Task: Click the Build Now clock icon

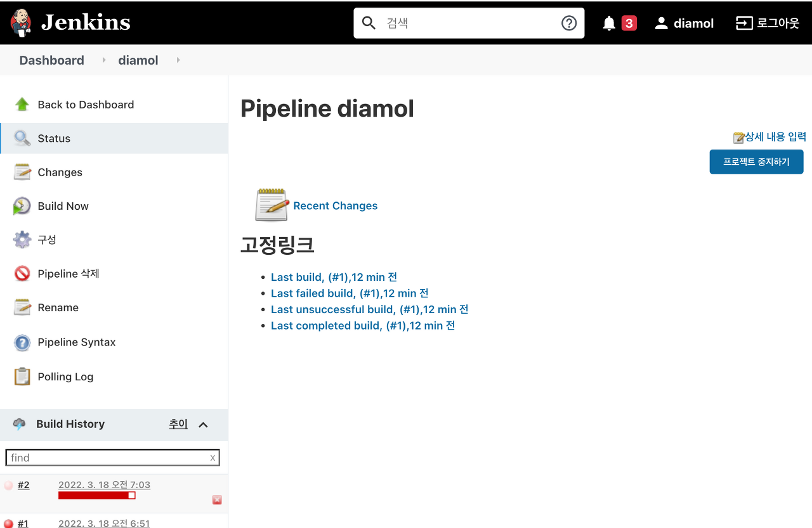Action: click(x=22, y=206)
